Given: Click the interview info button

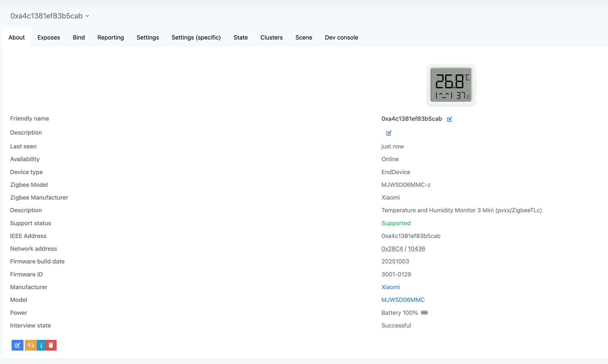Looking at the screenshot, I should tap(41, 345).
